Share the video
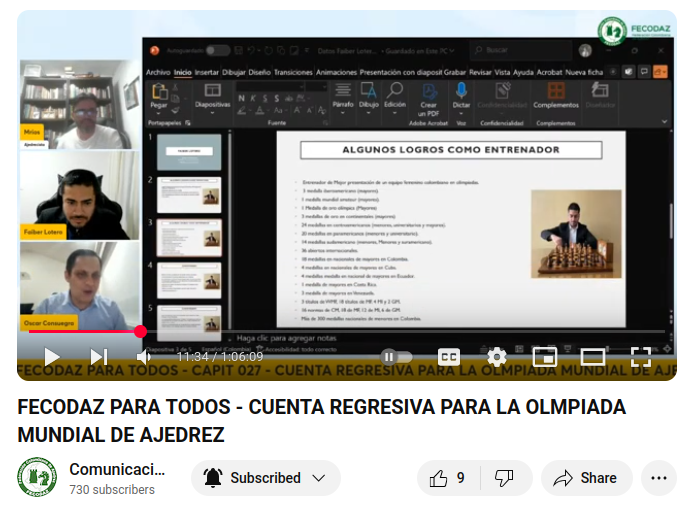The height and width of the screenshot is (505, 683). pyautogui.click(x=586, y=478)
